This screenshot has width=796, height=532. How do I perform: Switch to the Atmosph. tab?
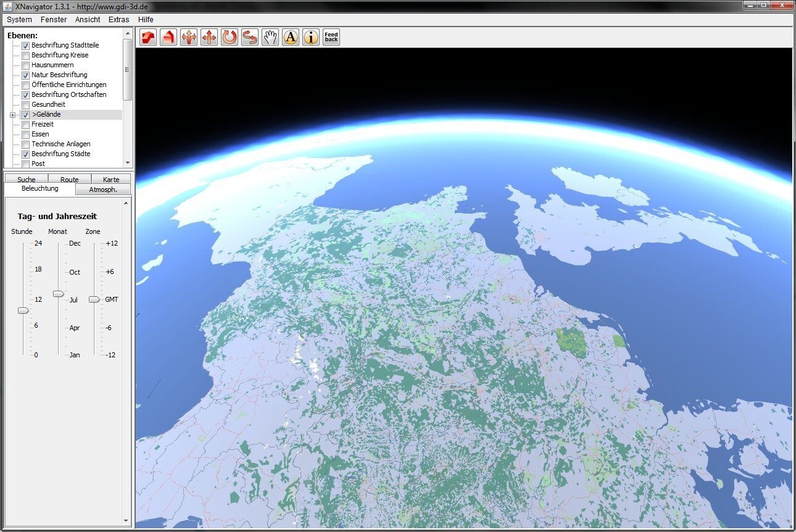click(x=103, y=189)
